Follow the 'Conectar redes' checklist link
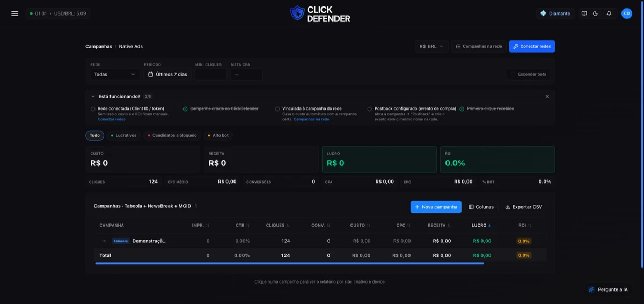This screenshot has width=644, height=304. 112,119
